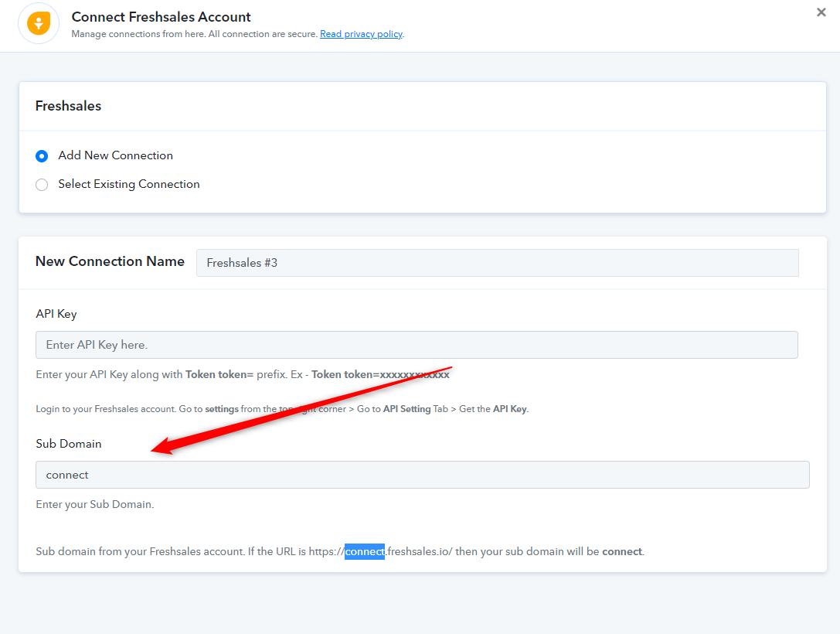Click the Enter your Sub Domain hint
The image size is (840, 634).
click(x=95, y=504)
